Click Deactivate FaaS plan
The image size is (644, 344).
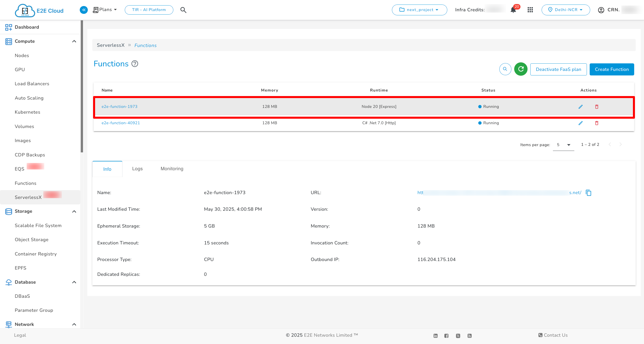[x=558, y=69]
